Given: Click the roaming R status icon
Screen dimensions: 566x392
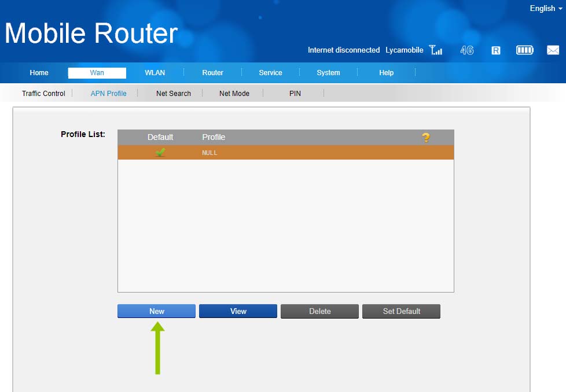Looking at the screenshot, I should 495,50.
